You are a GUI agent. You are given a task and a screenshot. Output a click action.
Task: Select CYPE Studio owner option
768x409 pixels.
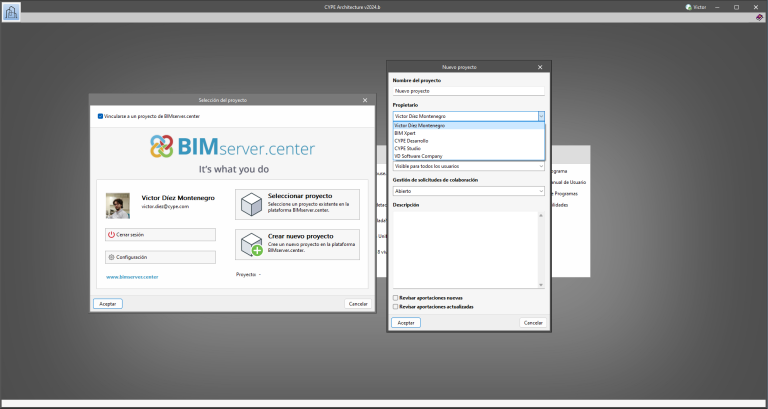click(469, 148)
